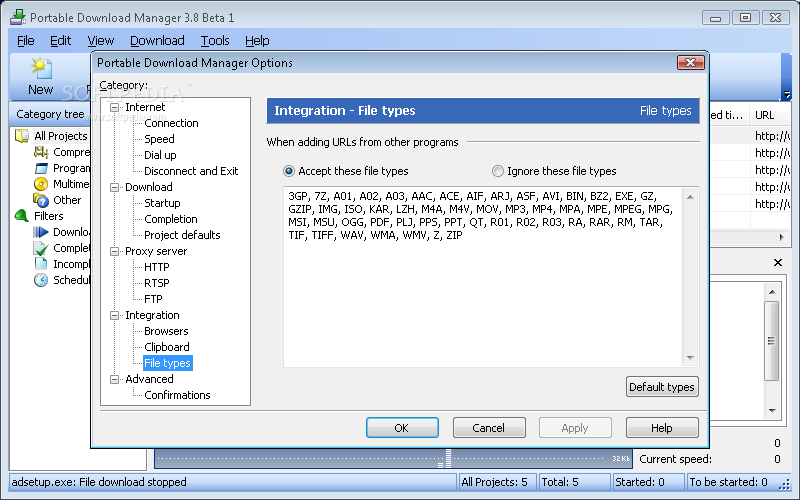Image resolution: width=800 pixels, height=500 pixels.
Task: Click the URL column header
Action: [x=770, y=115]
